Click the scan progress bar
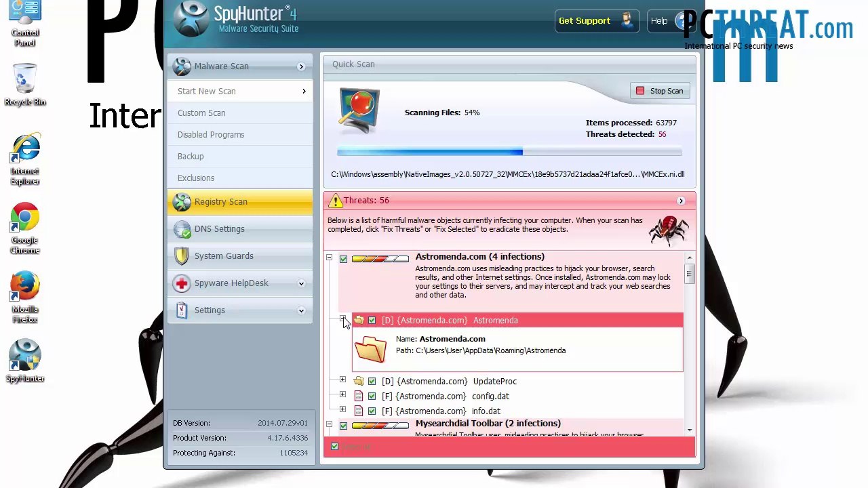This screenshot has height=488, width=868. tap(509, 152)
